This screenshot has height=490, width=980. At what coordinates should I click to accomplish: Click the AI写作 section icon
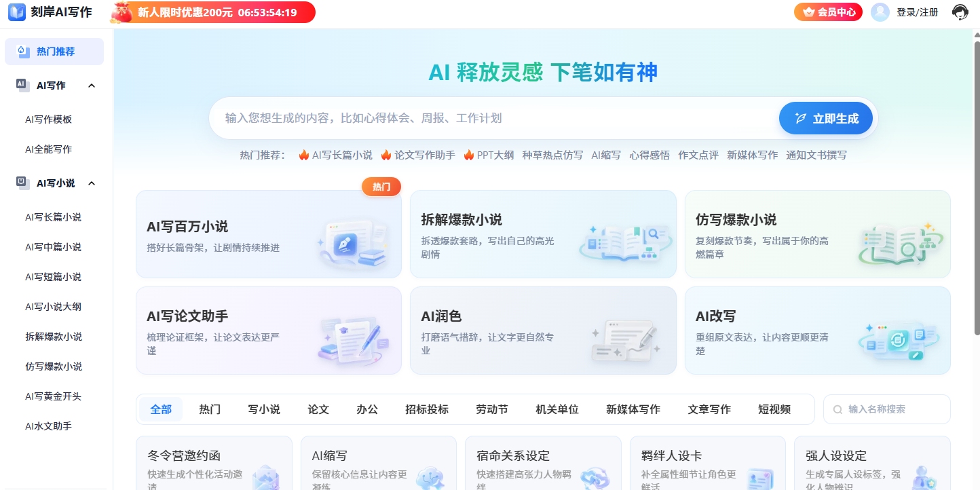coord(22,85)
